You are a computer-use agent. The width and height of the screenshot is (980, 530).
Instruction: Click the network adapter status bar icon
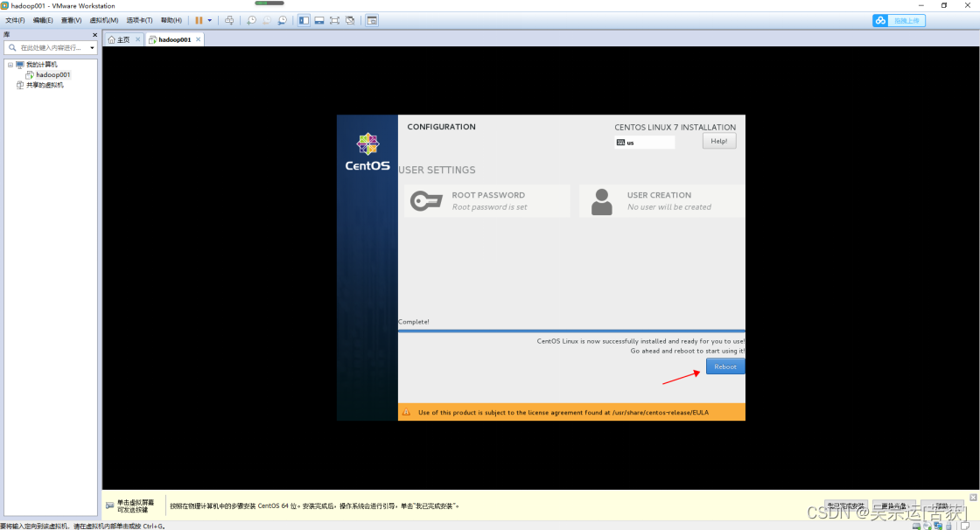tap(938, 527)
